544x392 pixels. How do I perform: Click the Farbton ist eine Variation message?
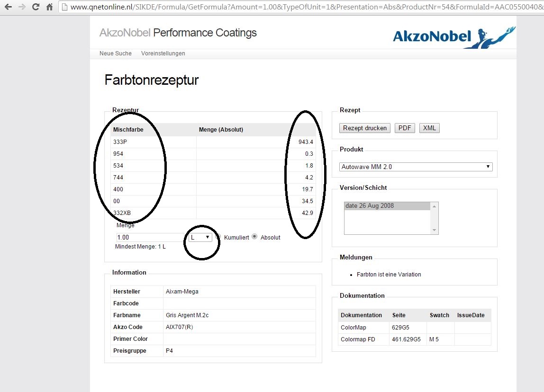(389, 275)
